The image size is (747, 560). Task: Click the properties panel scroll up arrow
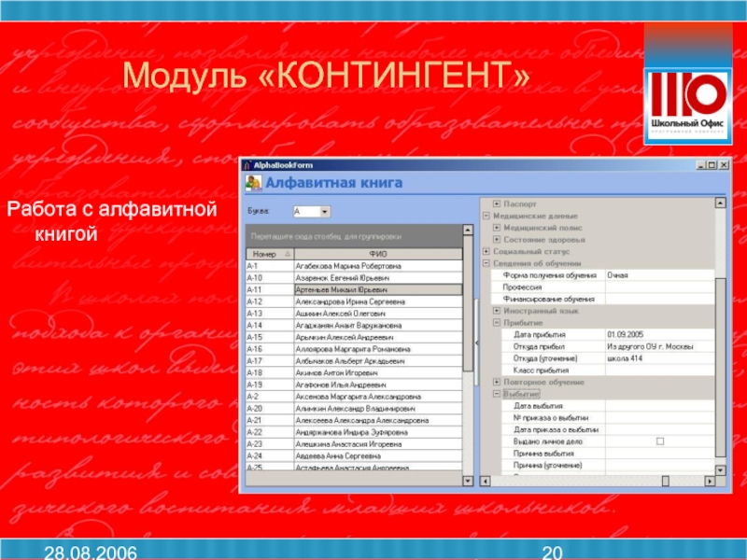[x=720, y=203]
